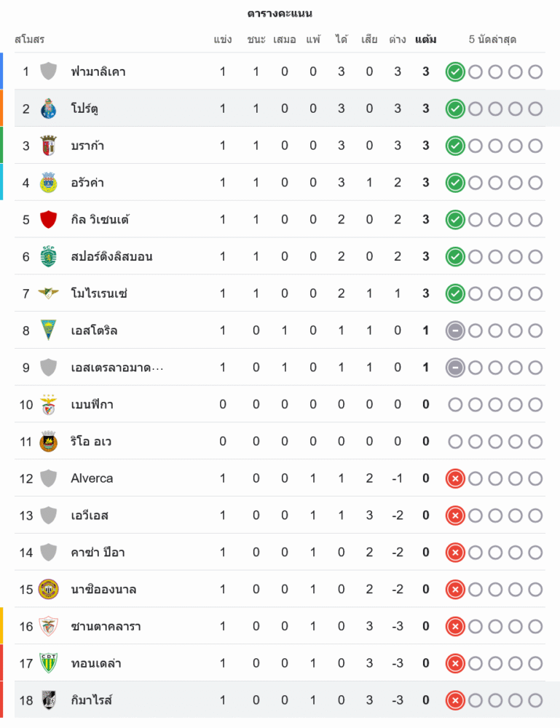
Task: Click Alverca's red loss result indicator
Action: (455, 478)
